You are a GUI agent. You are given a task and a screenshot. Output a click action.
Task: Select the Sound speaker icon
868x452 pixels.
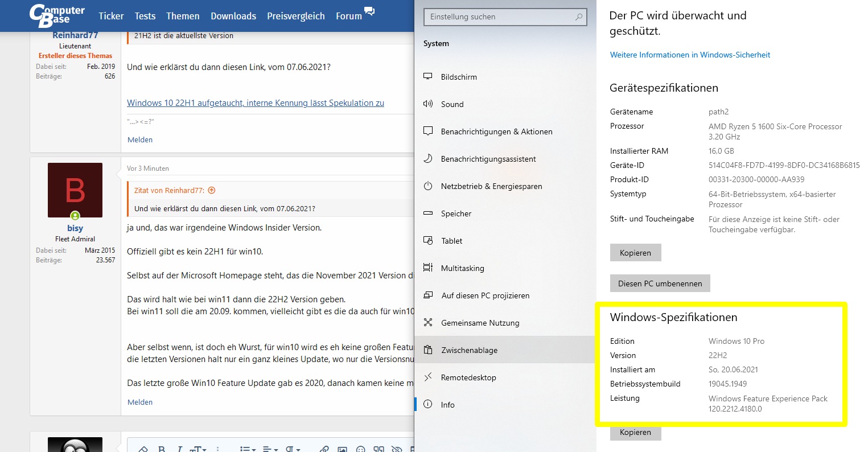[428, 104]
